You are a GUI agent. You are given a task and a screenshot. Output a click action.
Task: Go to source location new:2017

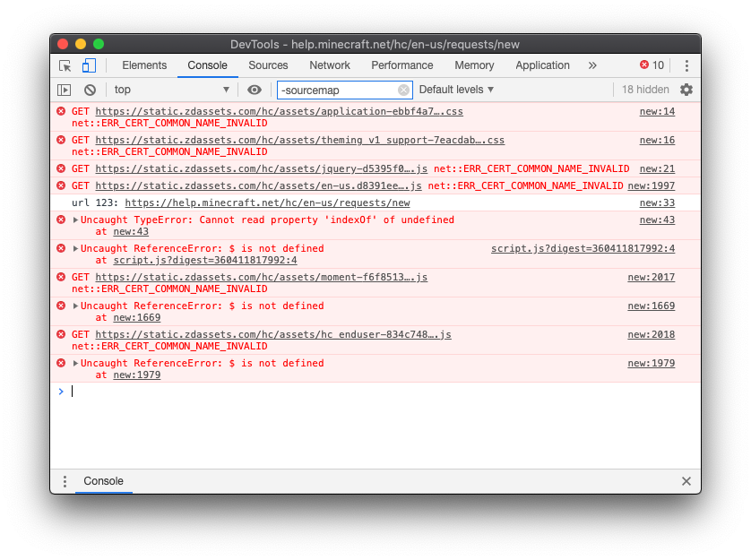tap(652, 278)
